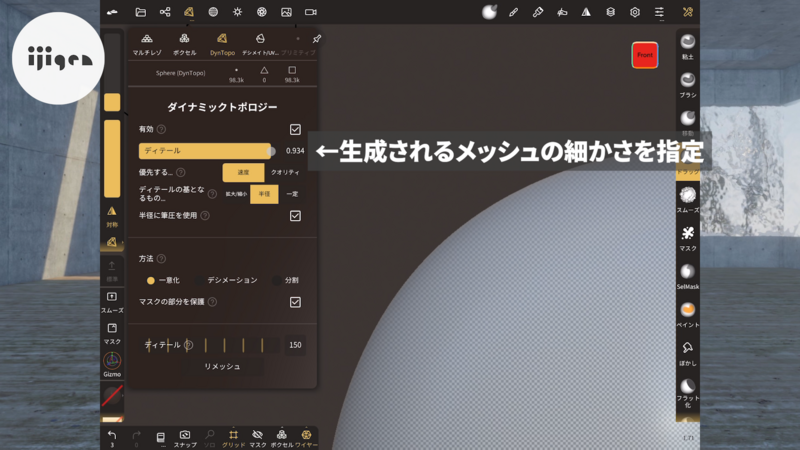Image resolution: width=800 pixels, height=450 pixels.
Task: Select the マスク mask tool on the right
Action: coord(688,238)
